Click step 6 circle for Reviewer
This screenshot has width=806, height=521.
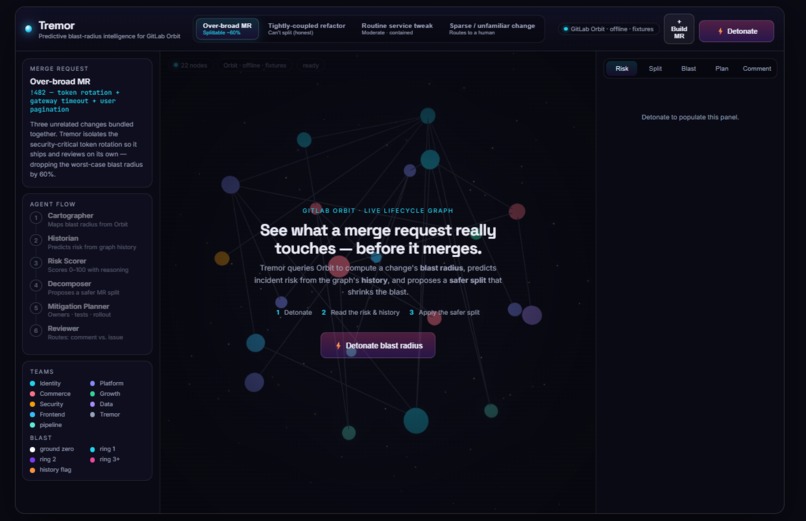(36, 331)
